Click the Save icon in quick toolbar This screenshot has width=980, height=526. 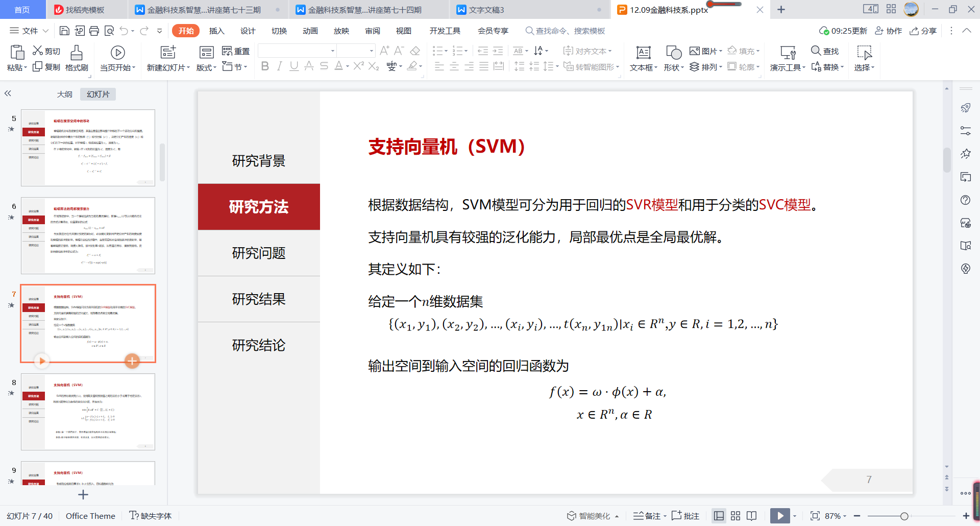point(64,31)
